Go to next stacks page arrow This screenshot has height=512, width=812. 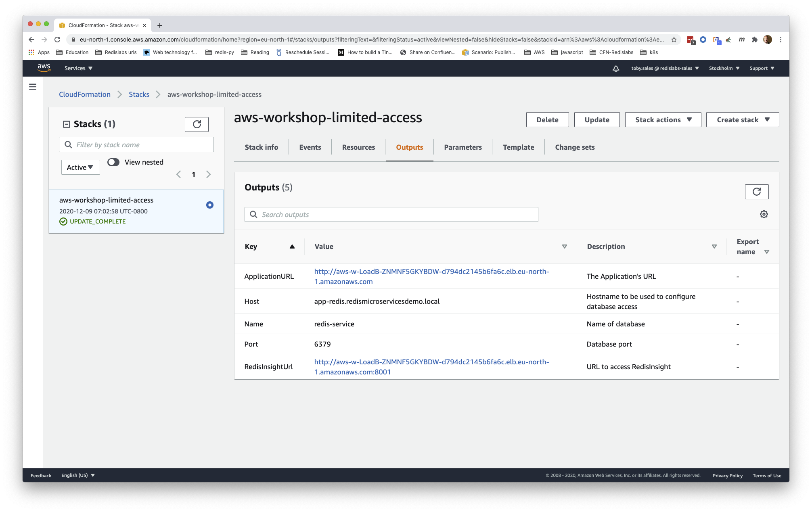pos(208,174)
